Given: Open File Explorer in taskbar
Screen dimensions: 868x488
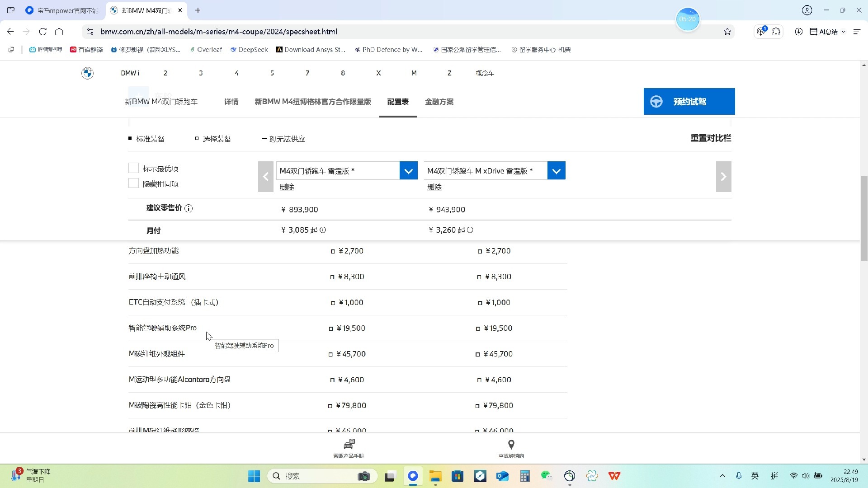Looking at the screenshot, I should click(435, 476).
